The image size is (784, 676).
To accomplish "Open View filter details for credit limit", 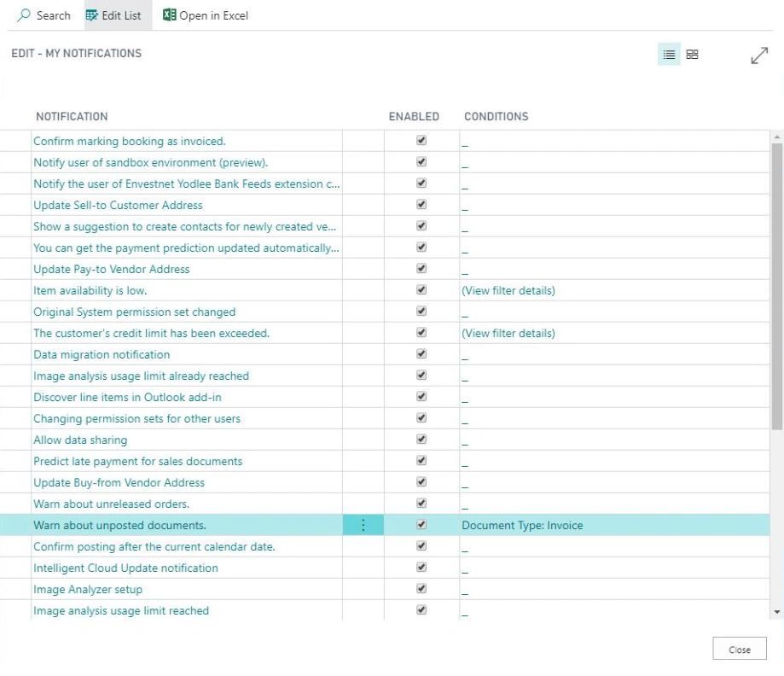I will coord(508,333).
